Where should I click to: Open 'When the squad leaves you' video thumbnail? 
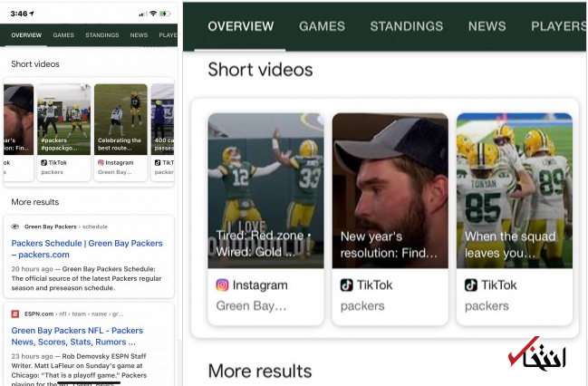pos(514,190)
